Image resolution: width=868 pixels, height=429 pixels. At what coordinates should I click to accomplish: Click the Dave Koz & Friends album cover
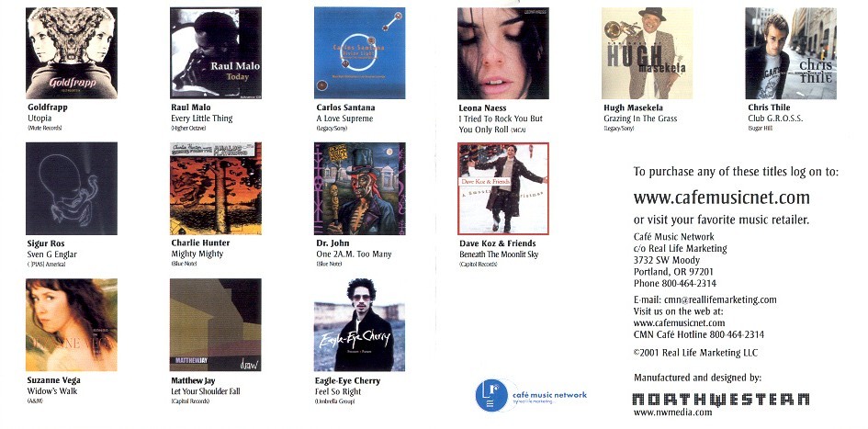[503, 188]
